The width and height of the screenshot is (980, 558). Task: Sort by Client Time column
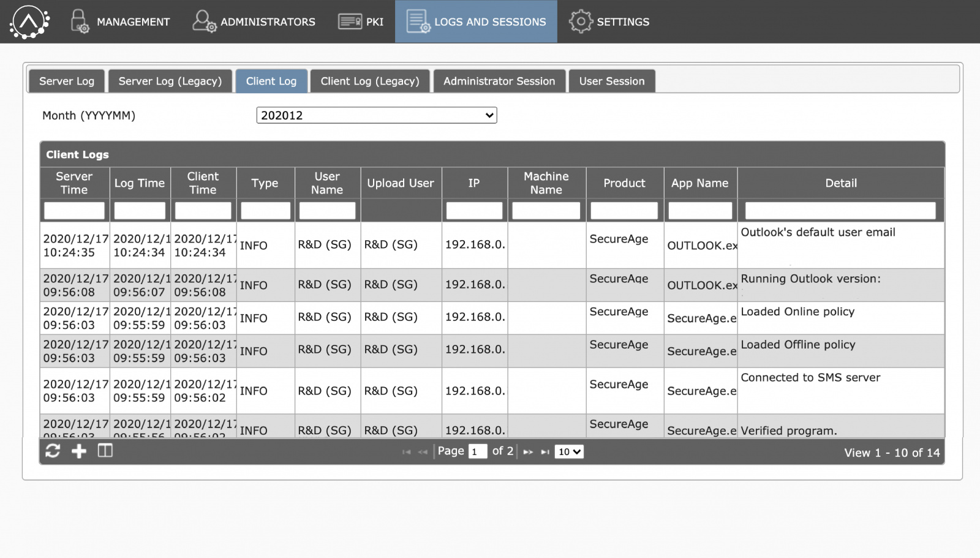[x=203, y=183]
